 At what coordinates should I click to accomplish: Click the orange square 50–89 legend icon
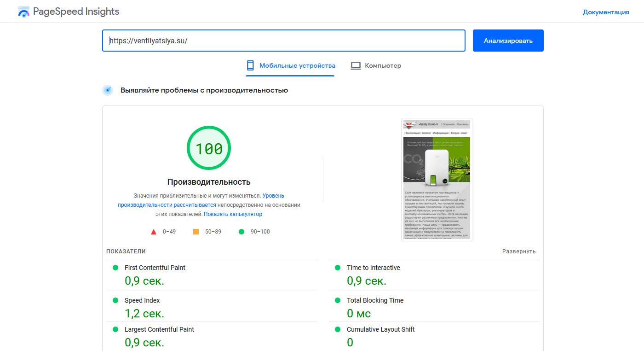click(196, 232)
